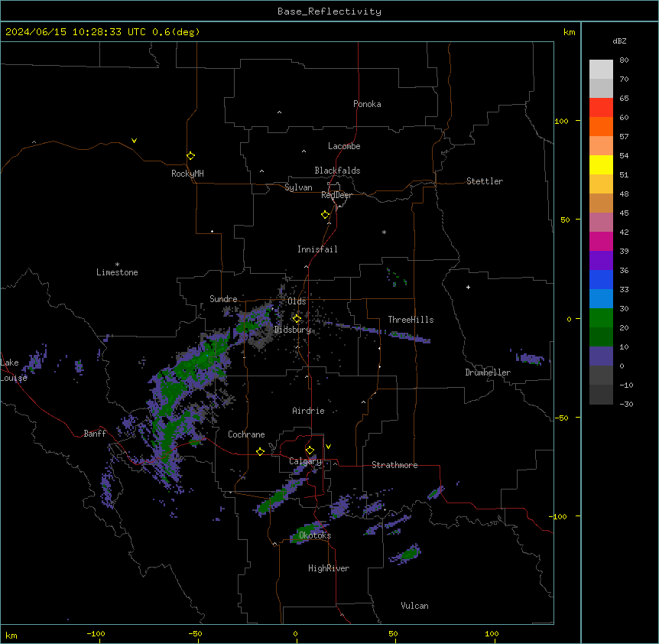Screen dimensions: 659x644
Task: Click the Vulcan city label
Action: [415, 606]
